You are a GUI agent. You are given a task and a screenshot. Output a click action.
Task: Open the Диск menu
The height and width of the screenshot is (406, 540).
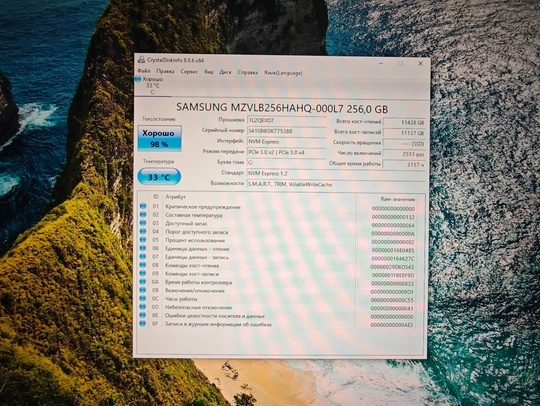[x=226, y=72]
